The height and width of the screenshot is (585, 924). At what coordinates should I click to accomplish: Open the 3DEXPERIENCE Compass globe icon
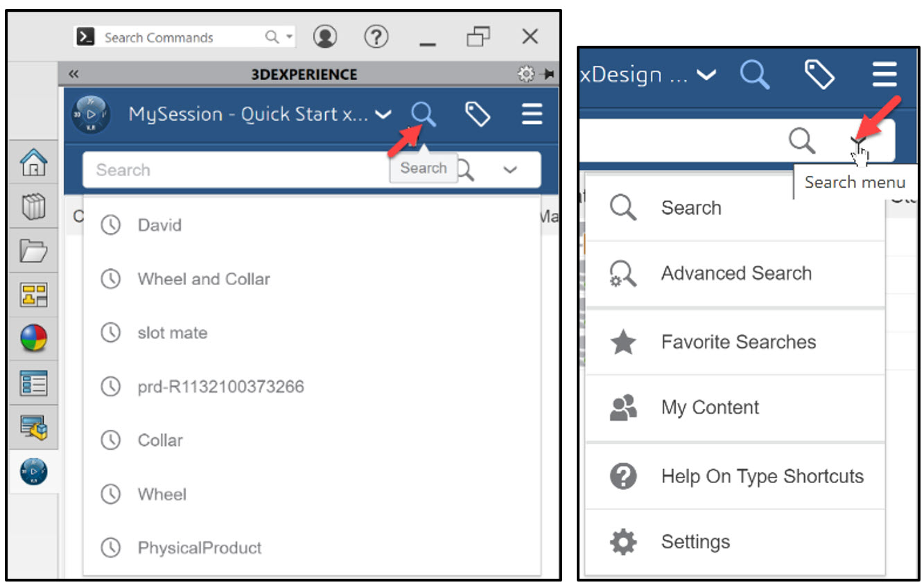(x=33, y=339)
